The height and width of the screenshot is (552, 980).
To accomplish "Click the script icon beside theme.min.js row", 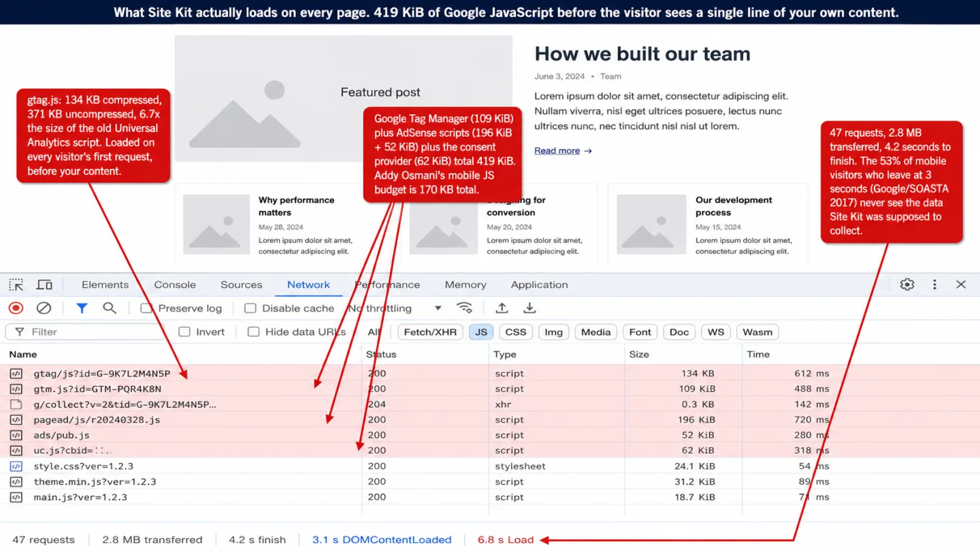I will [x=16, y=482].
